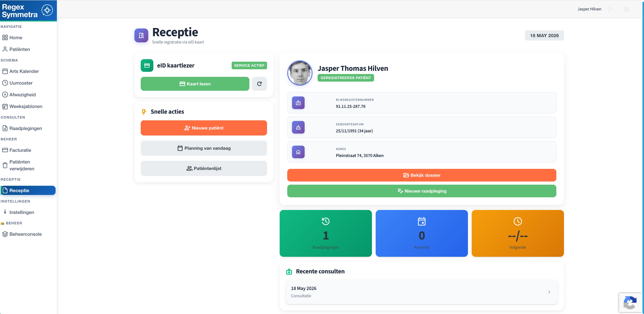
Task: Open Planning van vandaag
Action: tap(204, 148)
